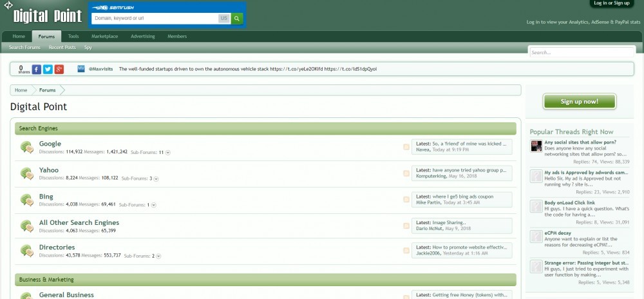Screen dimensions: 644x299
Task: Click Home in the breadcrumb
Action: tap(21, 90)
